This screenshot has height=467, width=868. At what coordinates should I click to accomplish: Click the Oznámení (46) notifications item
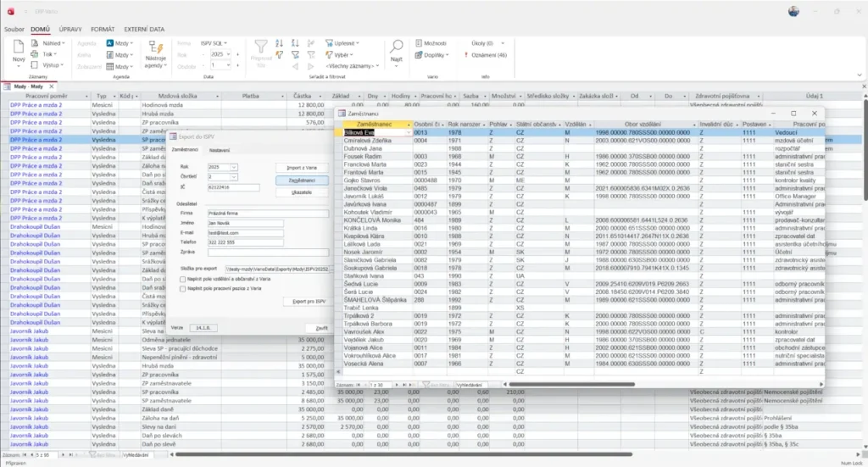pyautogui.click(x=489, y=54)
